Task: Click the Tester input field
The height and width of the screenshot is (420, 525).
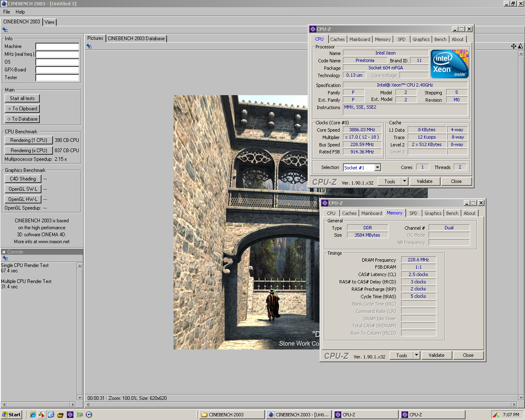Action: tap(57, 78)
